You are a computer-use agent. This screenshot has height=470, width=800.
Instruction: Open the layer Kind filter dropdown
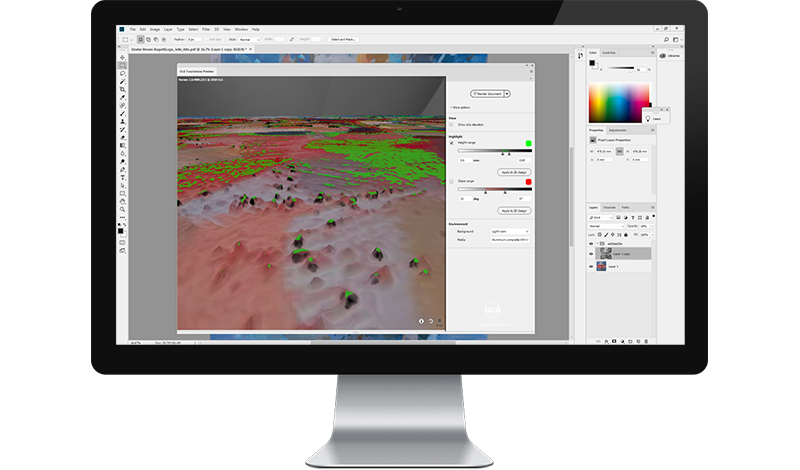coord(601,217)
